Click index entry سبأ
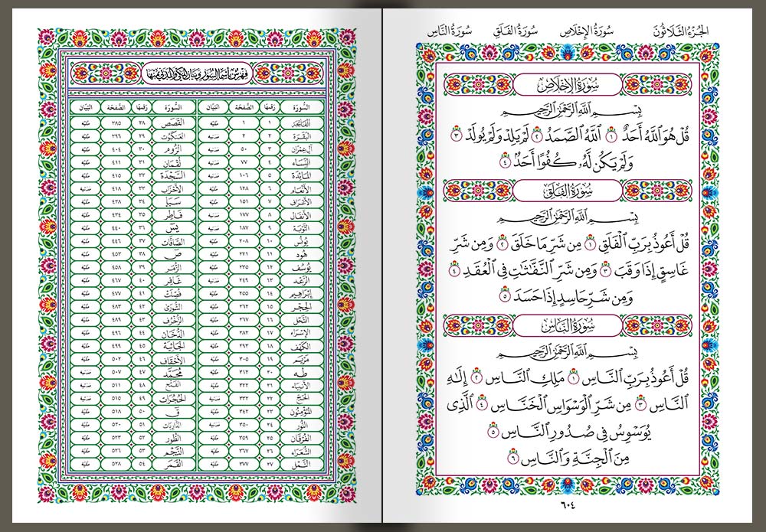 [173, 202]
